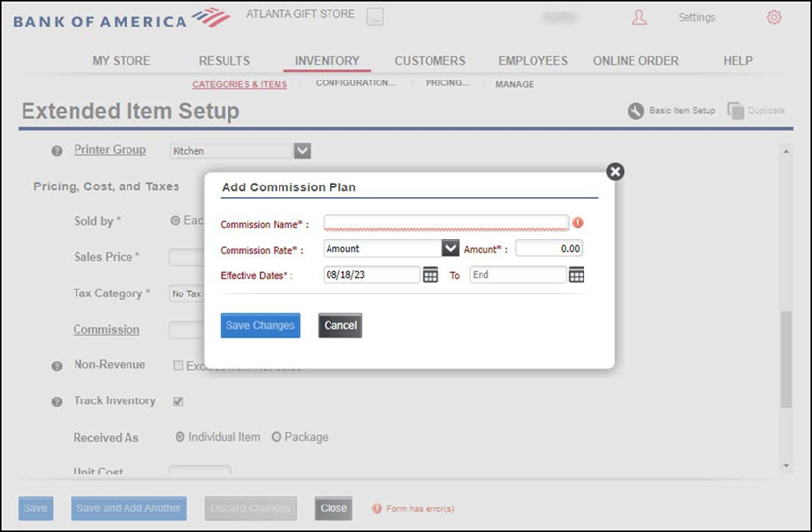Click the Basic Item Setup wrench icon
The width and height of the screenshot is (812, 532).
pos(635,111)
